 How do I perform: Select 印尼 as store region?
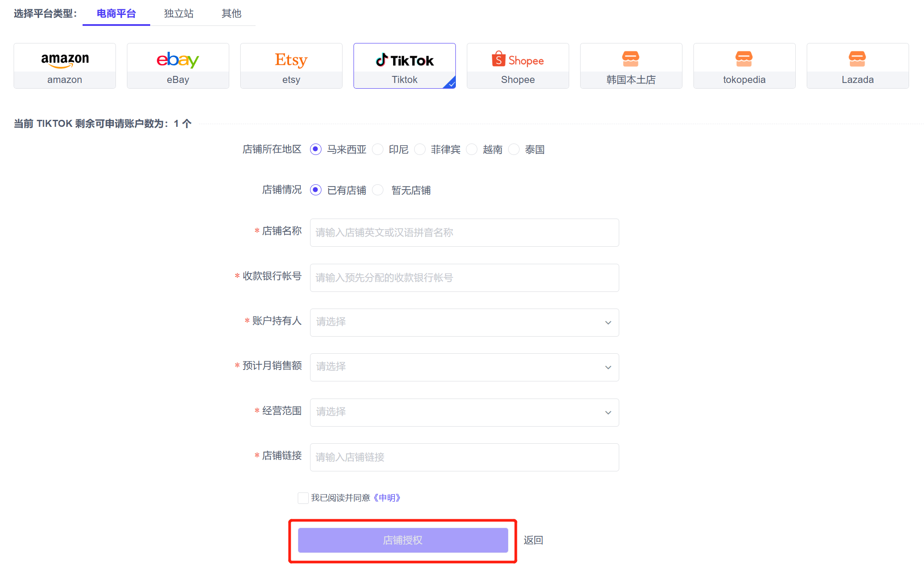[378, 150]
